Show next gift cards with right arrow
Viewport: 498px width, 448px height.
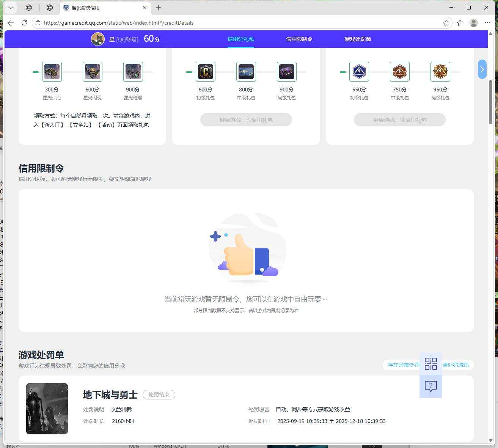[x=482, y=69]
